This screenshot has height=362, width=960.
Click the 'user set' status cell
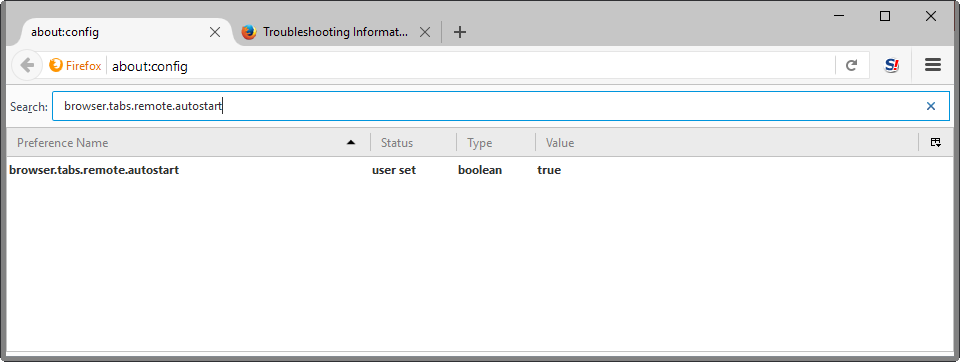(394, 170)
